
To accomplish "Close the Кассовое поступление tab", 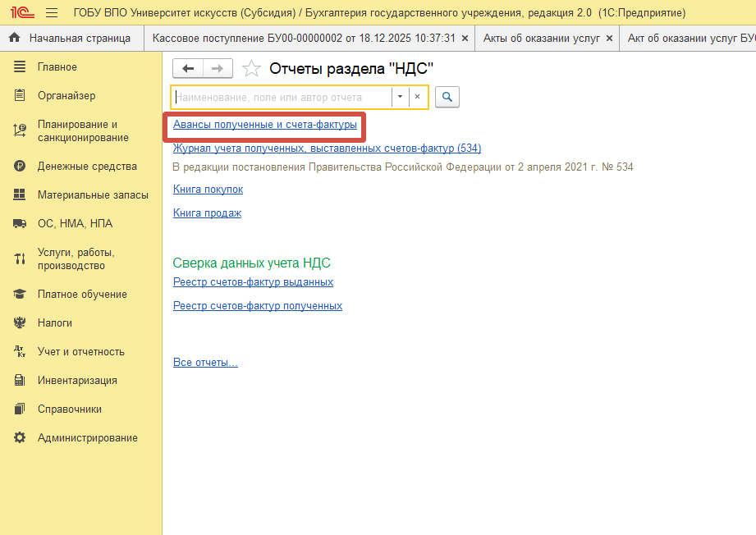I will (465, 38).
